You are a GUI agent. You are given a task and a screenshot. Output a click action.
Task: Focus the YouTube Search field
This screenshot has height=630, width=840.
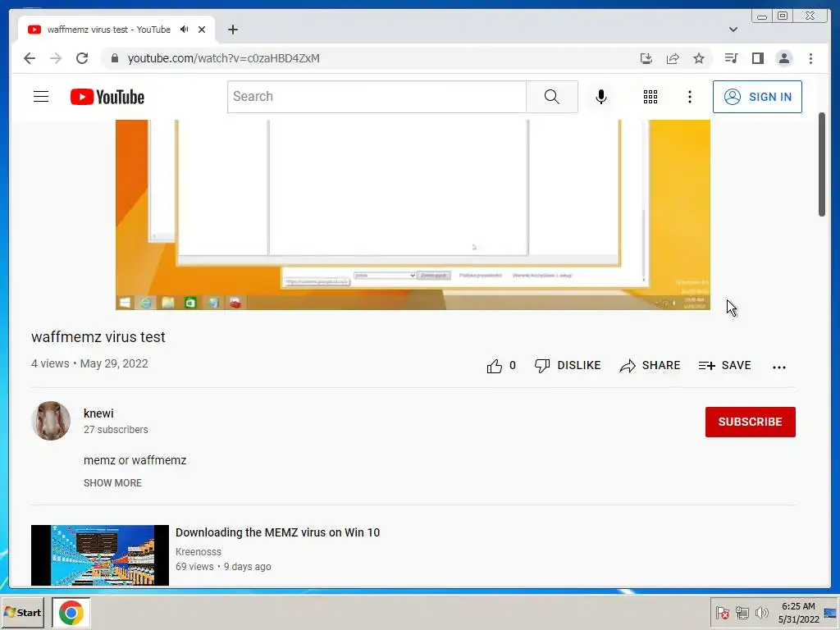click(377, 97)
